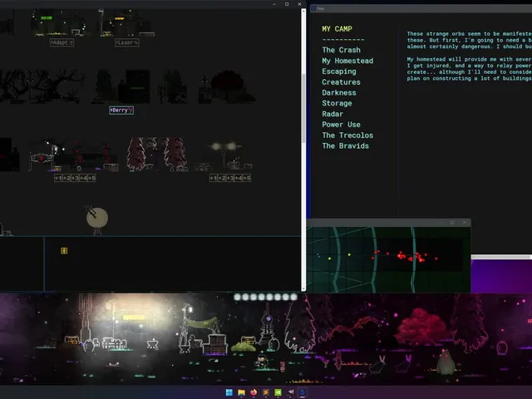Click the player character in the game

(x=262, y=362)
